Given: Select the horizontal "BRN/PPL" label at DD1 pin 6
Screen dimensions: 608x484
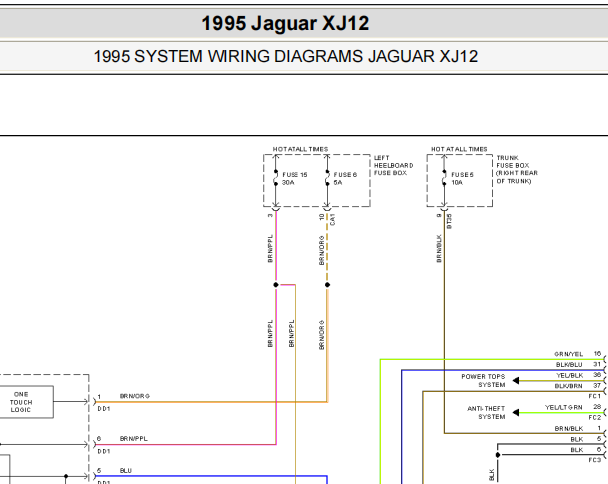Looking at the screenshot, I should click(133, 439).
